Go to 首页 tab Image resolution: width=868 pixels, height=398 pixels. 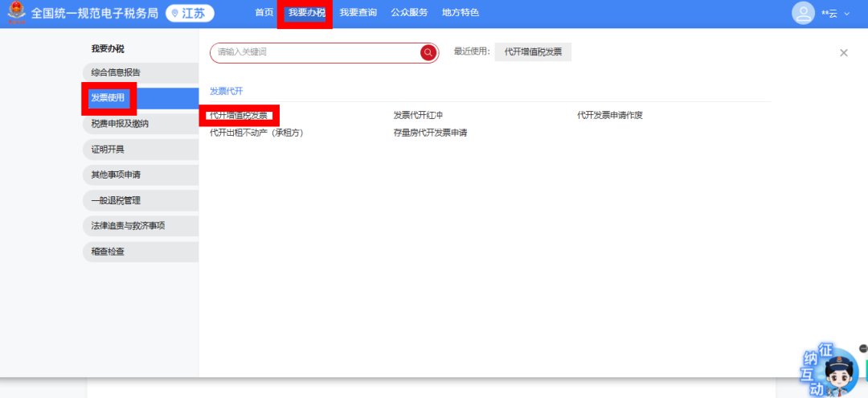(264, 13)
